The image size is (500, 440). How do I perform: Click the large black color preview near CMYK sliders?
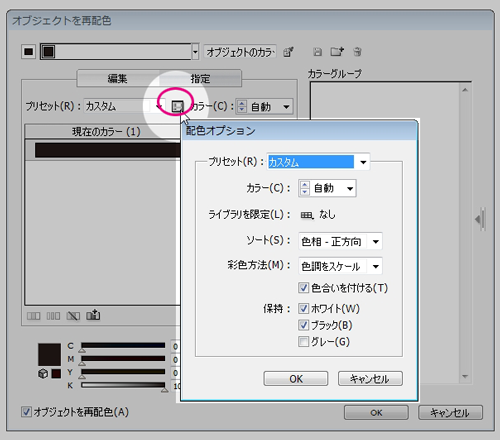tap(49, 354)
